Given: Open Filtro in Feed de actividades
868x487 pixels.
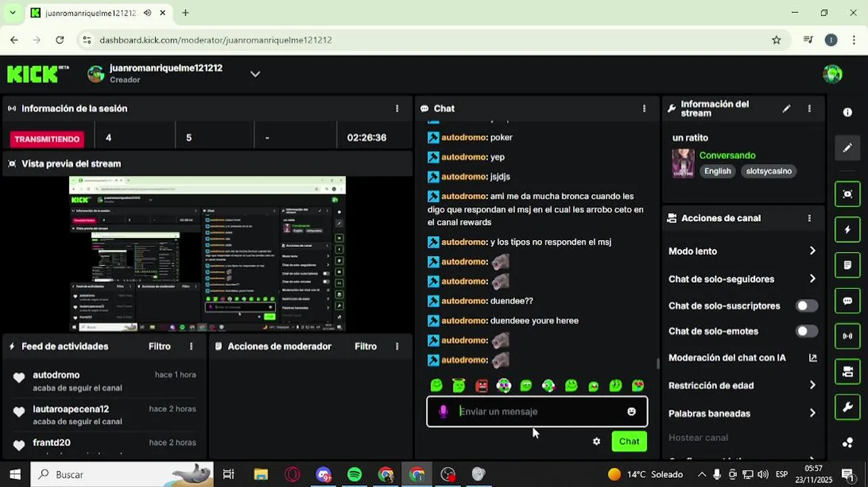Looking at the screenshot, I should point(160,346).
